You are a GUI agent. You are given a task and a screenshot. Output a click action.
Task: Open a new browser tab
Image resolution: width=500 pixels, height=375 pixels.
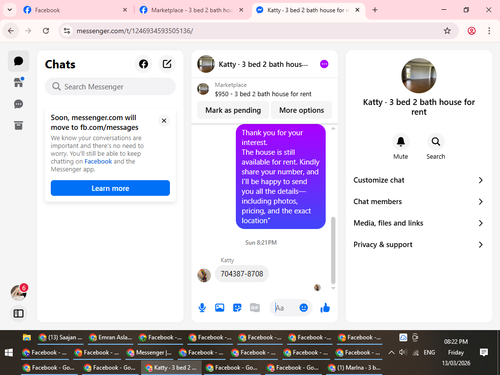coord(375,10)
